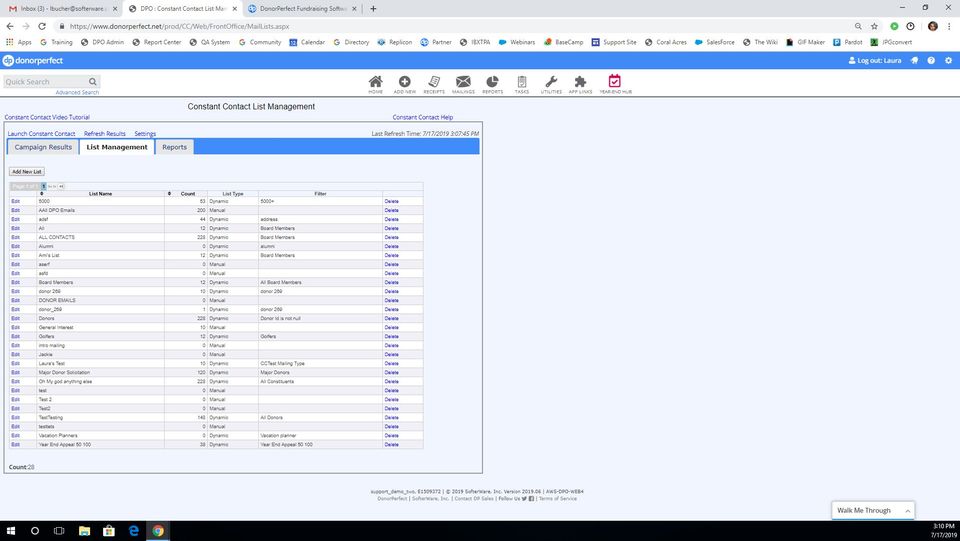Click the Quick Search magnifier icon
The image size is (960, 541).
92,81
